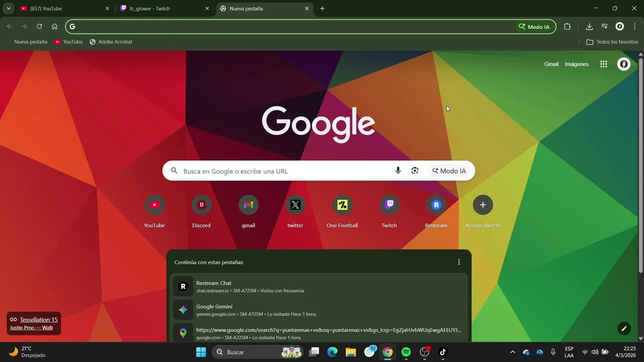Add a shortcut with Acceso directo

483,212
